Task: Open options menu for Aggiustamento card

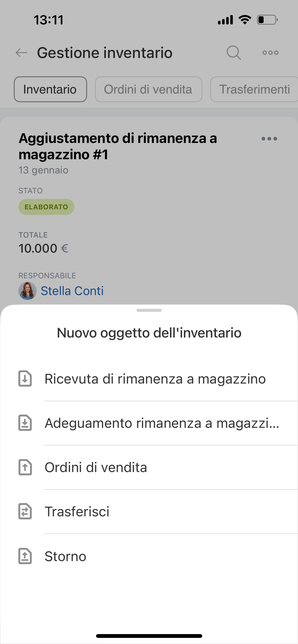Action: 269,139
